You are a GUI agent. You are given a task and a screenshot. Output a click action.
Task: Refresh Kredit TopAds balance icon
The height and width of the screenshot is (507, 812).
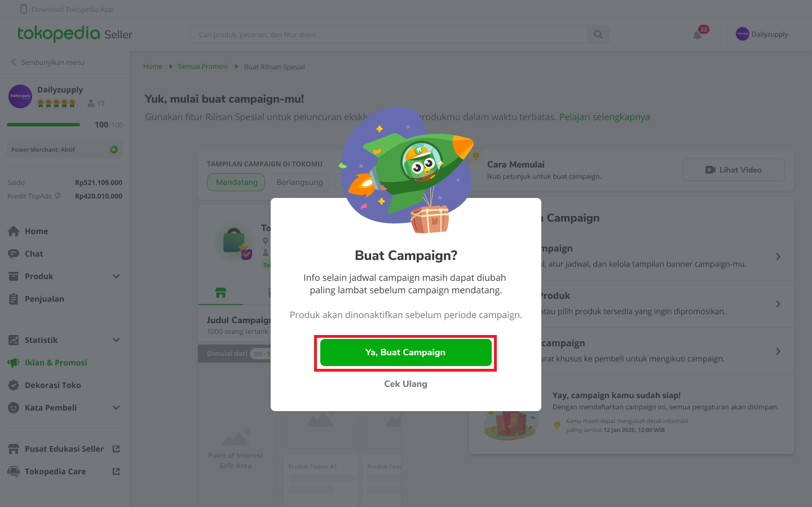tap(58, 196)
